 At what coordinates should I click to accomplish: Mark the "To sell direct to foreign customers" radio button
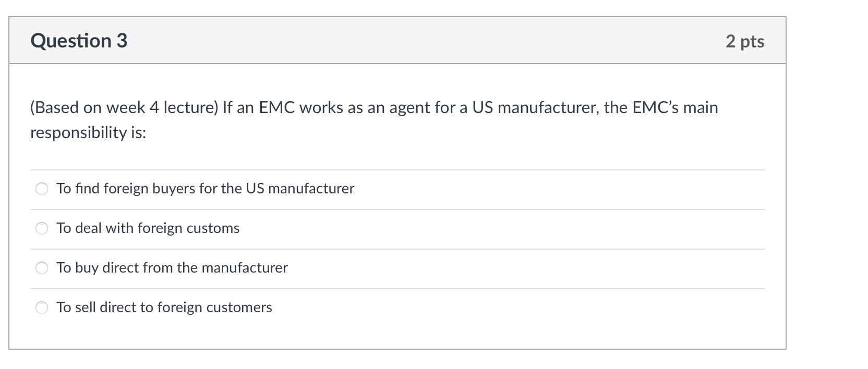42,308
